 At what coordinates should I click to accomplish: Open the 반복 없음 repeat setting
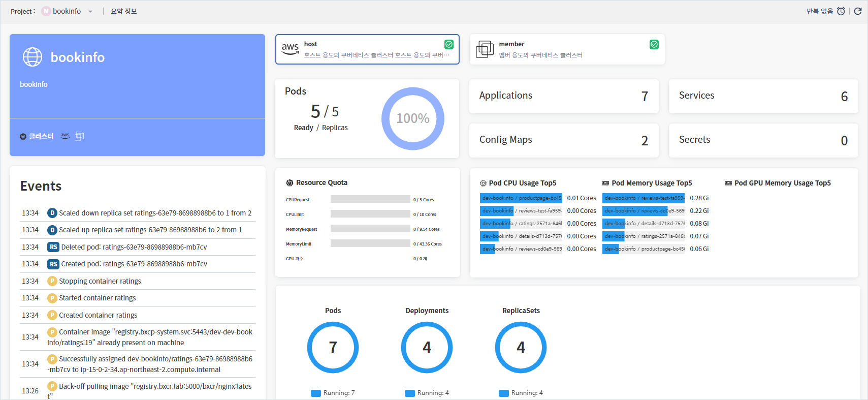[x=820, y=11]
